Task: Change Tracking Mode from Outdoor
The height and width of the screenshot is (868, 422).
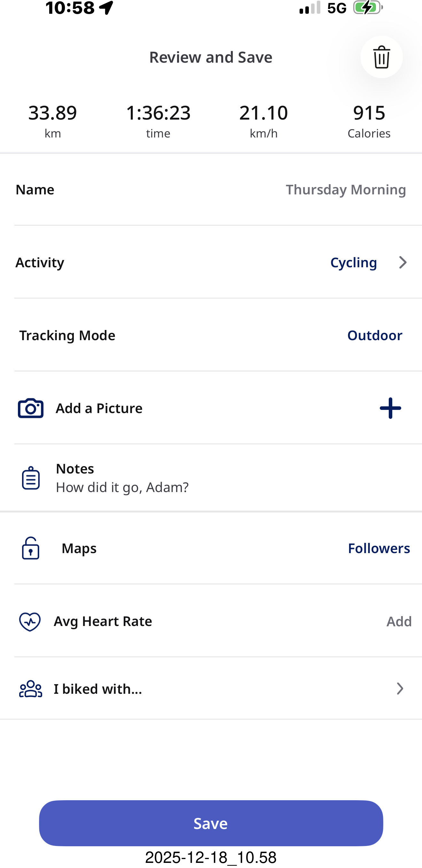Action: coord(374,335)
